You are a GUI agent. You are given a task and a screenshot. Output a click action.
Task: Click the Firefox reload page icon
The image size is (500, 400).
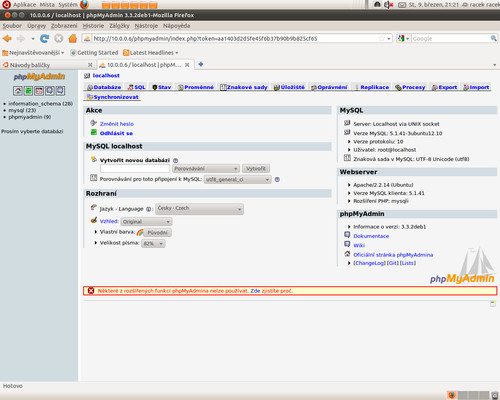[44, 39]
